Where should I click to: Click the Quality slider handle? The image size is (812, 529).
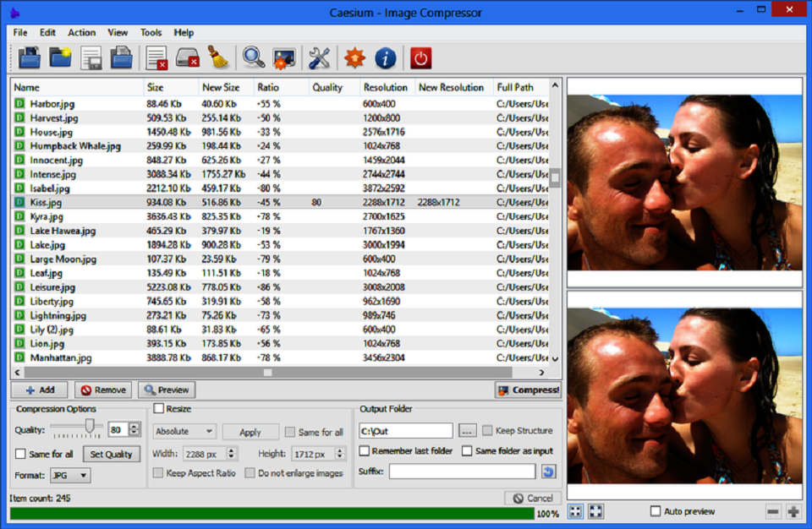pos(91,426)
